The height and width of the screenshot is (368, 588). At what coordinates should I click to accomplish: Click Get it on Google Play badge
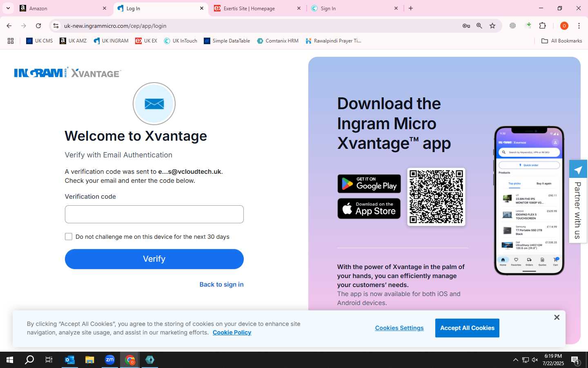click(369, 184)
